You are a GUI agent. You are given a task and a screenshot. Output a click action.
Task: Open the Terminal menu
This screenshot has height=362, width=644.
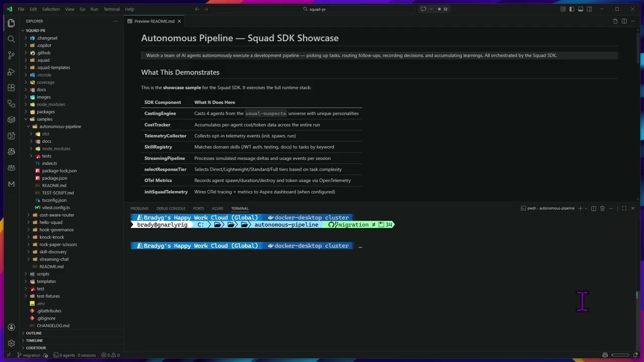click(112, 9)
